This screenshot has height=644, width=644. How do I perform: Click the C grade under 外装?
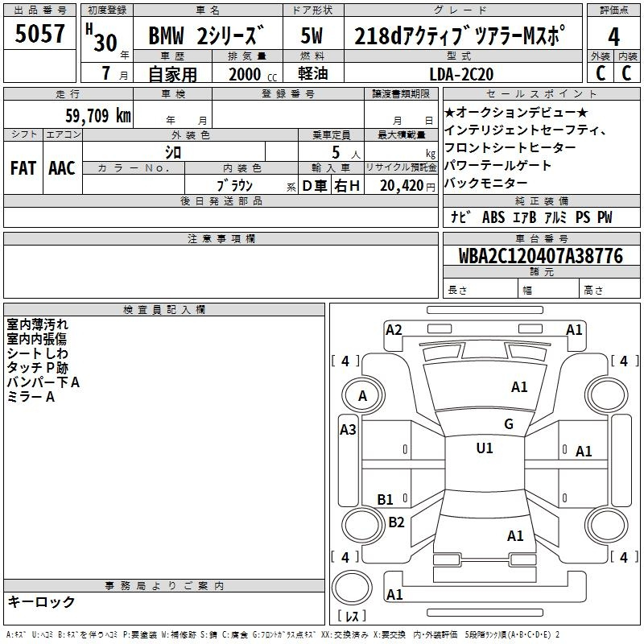[x=601, y=73]
